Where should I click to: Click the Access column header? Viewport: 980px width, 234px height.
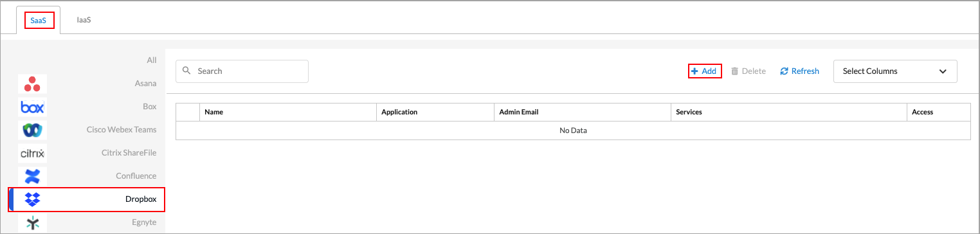coord(939,112)
